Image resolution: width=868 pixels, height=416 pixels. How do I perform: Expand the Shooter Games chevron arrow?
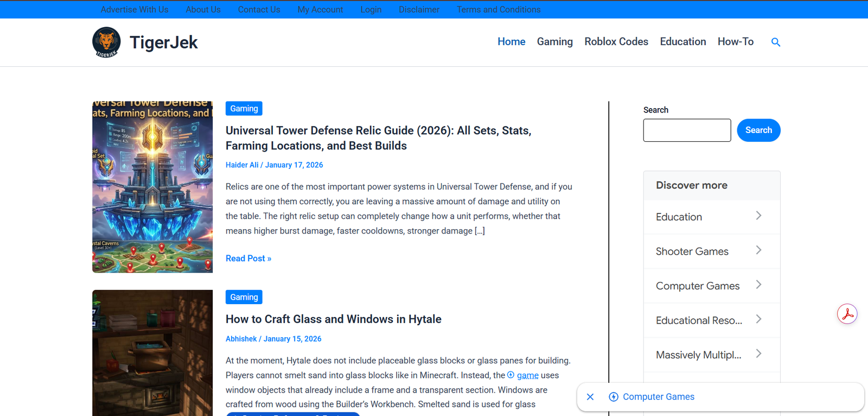tap(758, 250)
